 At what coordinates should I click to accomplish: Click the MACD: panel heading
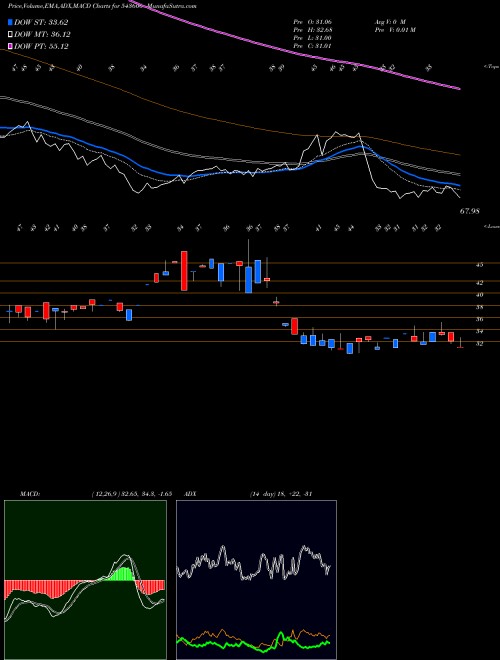(29, 494)
